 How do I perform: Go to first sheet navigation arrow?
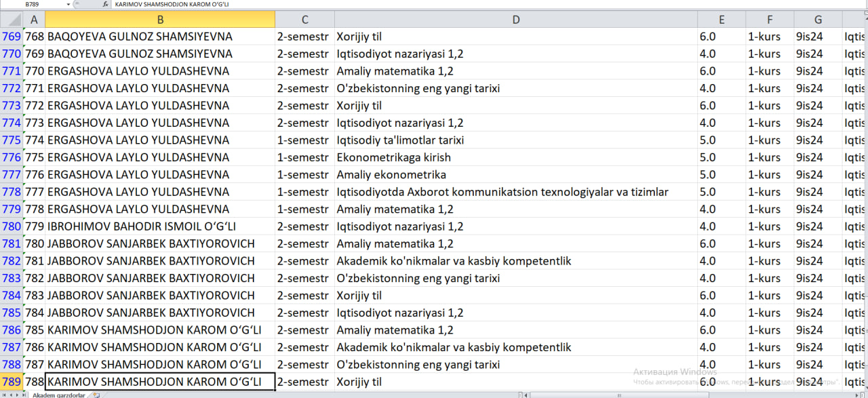pyautogui.click(x=4, y=395)
